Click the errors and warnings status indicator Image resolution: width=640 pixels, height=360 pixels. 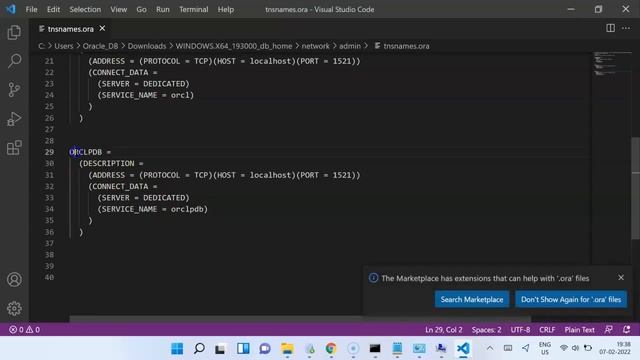24,329
